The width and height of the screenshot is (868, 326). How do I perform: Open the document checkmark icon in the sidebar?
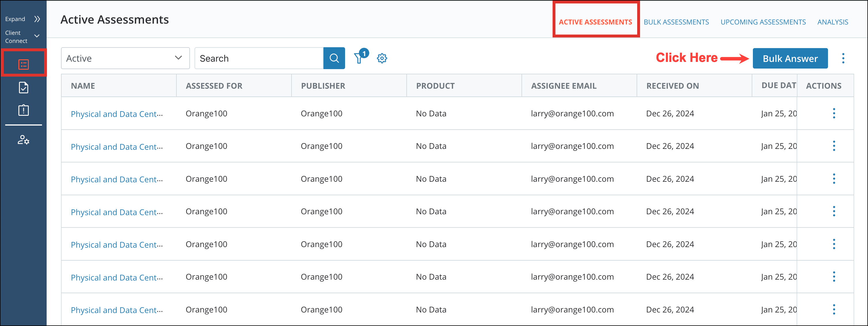pos(24,88)
